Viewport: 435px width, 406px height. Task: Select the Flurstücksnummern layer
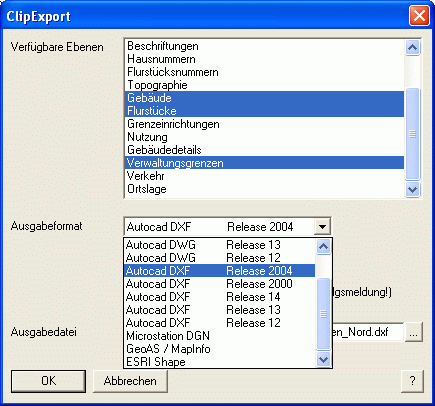point(264,72)
